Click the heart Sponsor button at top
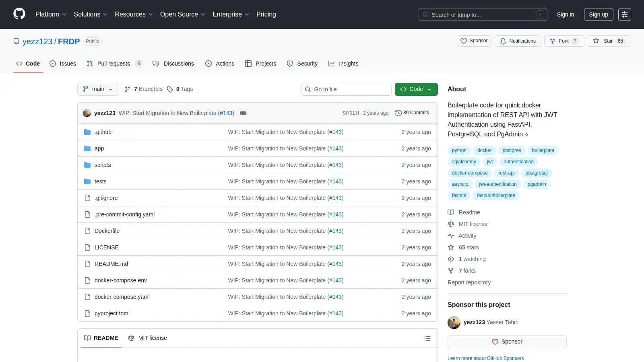This screenshot has width=644, height=362. 474,41
